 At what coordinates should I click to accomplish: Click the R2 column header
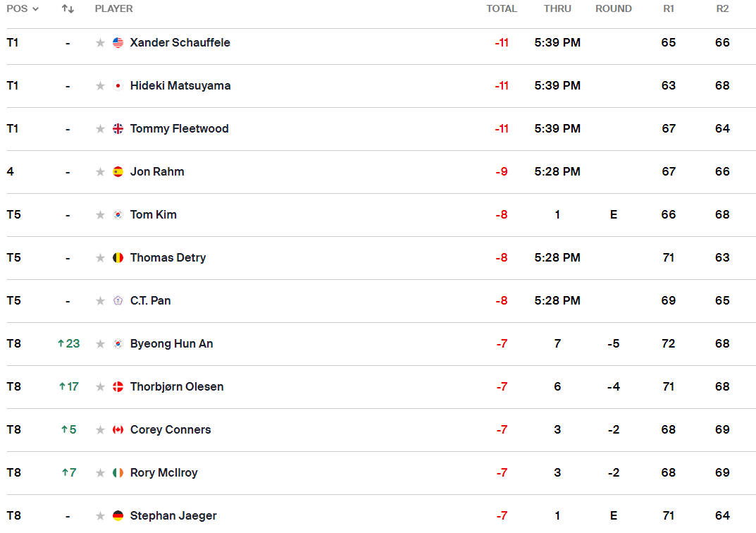(722, 8)
